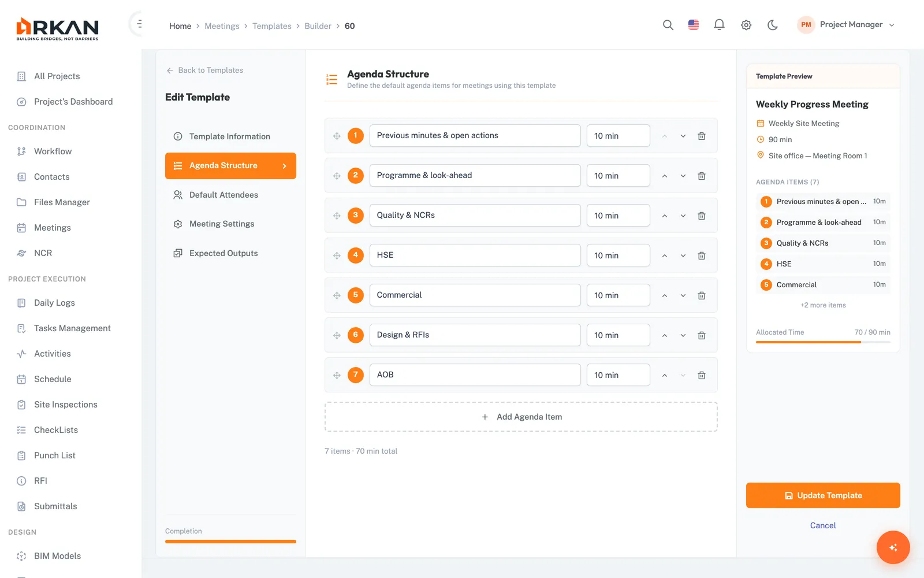The image size is (924, 578).
Task: Delete the Programme & look-ahead item
Action: pos(702,176)
